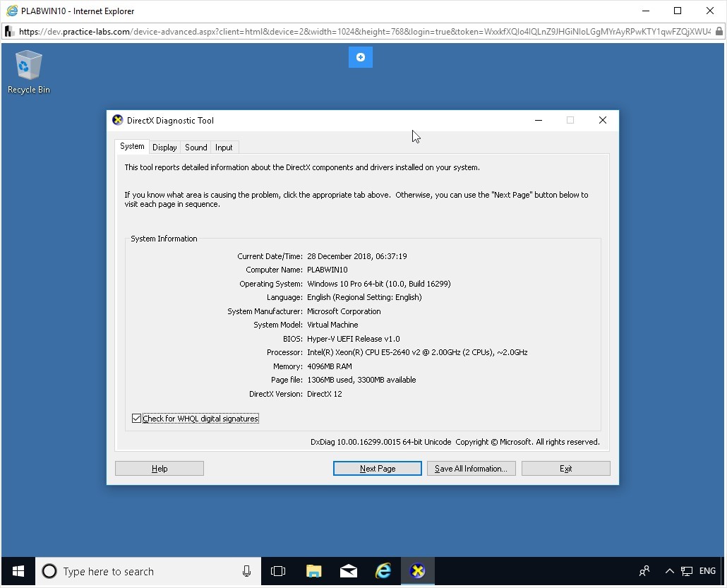Click the DirectX 12 version value
This screenshot has height=588, width=727.
pos(324,394)
